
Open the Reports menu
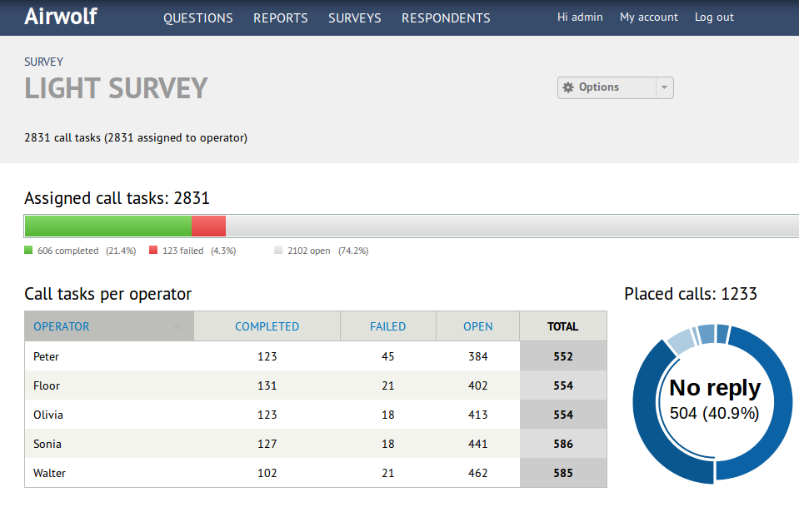click(x=280, y=17)
